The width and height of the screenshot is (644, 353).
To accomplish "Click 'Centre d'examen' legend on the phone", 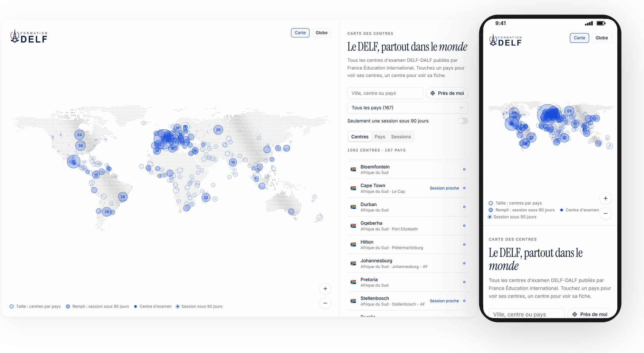I will (579, 210).
